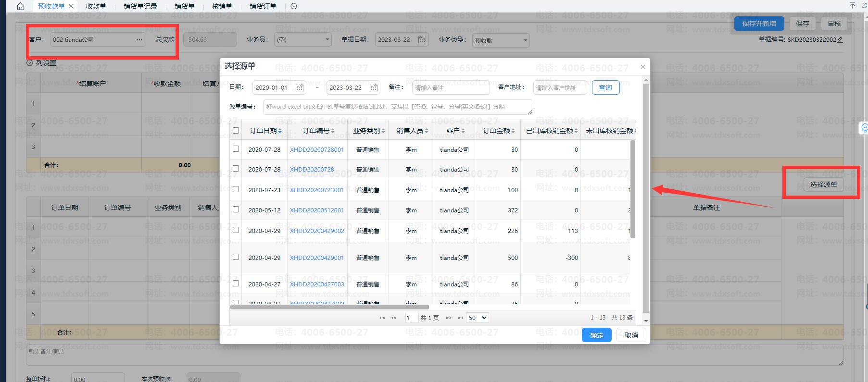Click the next page arrow

coord(448,318)
